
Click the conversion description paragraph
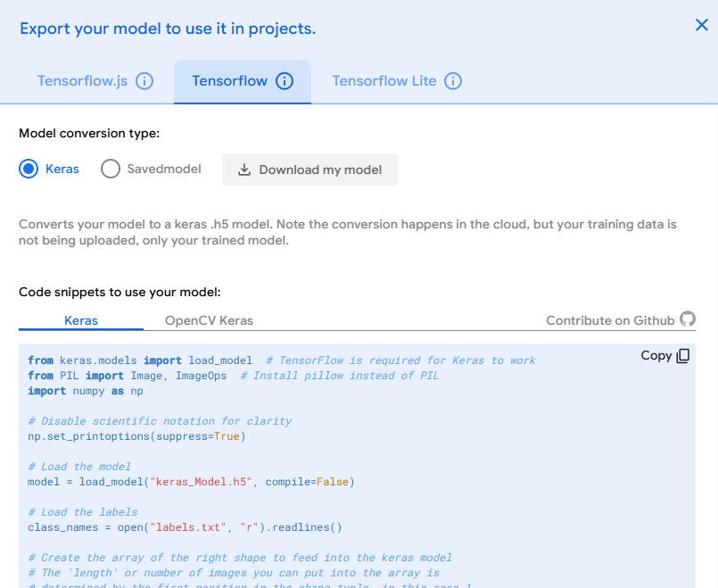tap(348, 232)
